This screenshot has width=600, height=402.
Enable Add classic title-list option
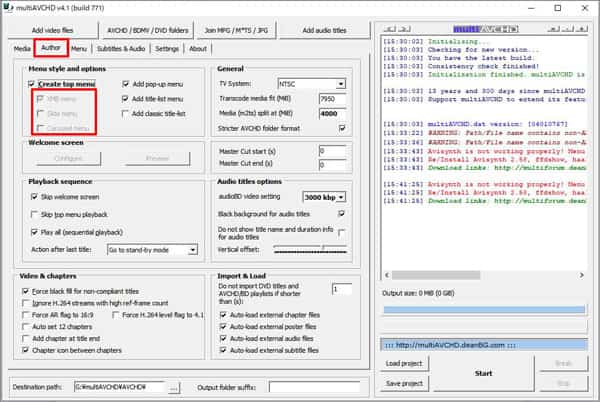point(126,113)
